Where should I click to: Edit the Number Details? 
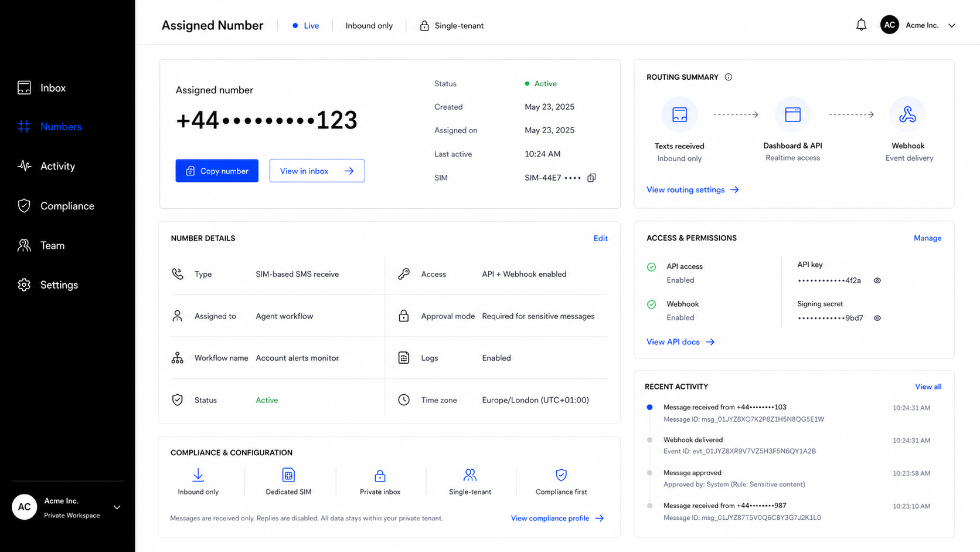tap(600, 238)
